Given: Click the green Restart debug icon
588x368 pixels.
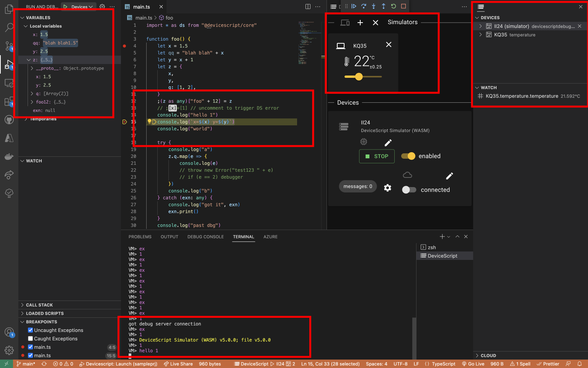Looking at the screenshot, I should (393, 6).
